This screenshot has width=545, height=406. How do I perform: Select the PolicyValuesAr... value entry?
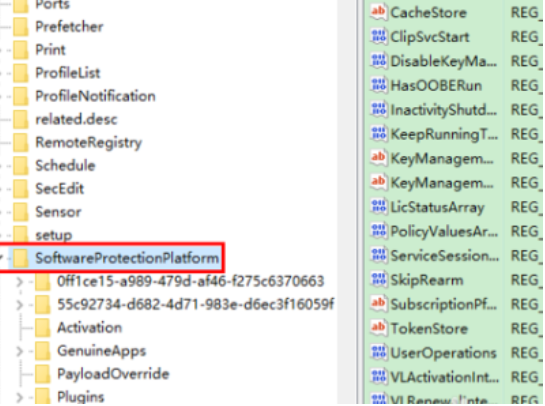[444, 231]
